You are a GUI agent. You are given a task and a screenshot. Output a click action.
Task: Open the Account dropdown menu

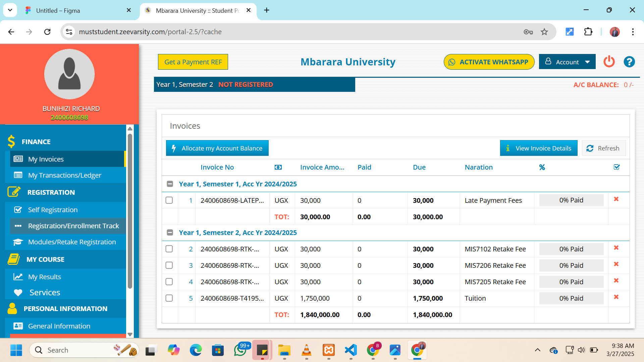click(x=567, y=62)
